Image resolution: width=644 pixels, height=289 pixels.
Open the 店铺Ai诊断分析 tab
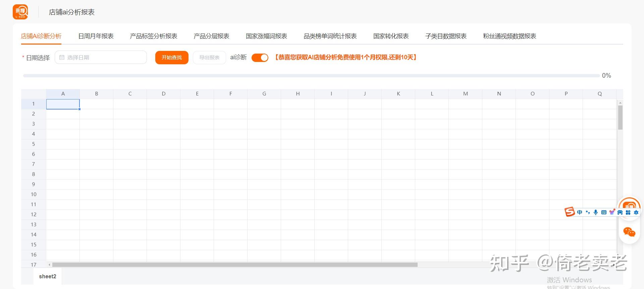pyautogui.click(x=41, y=36)
